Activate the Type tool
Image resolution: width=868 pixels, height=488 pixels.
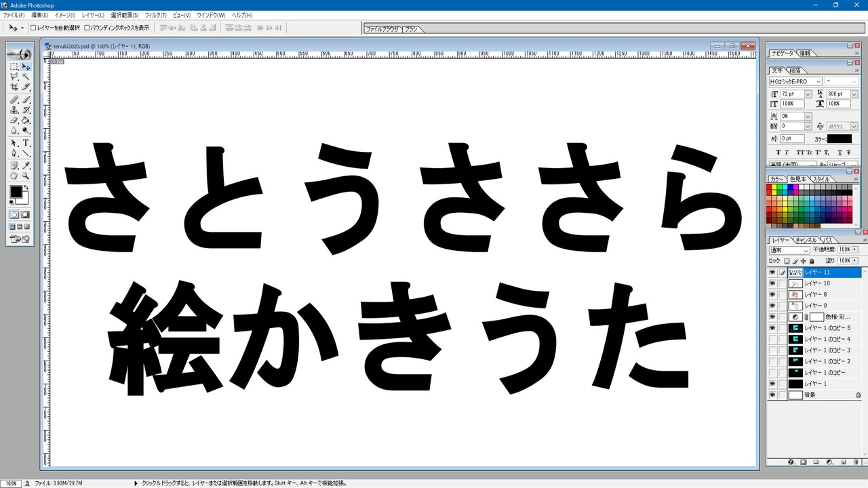26,143
